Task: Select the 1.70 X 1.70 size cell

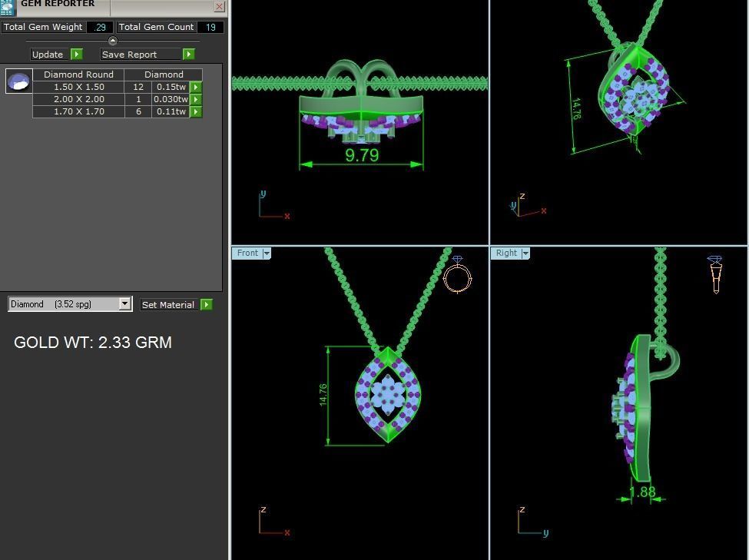Action: point(79,112)
